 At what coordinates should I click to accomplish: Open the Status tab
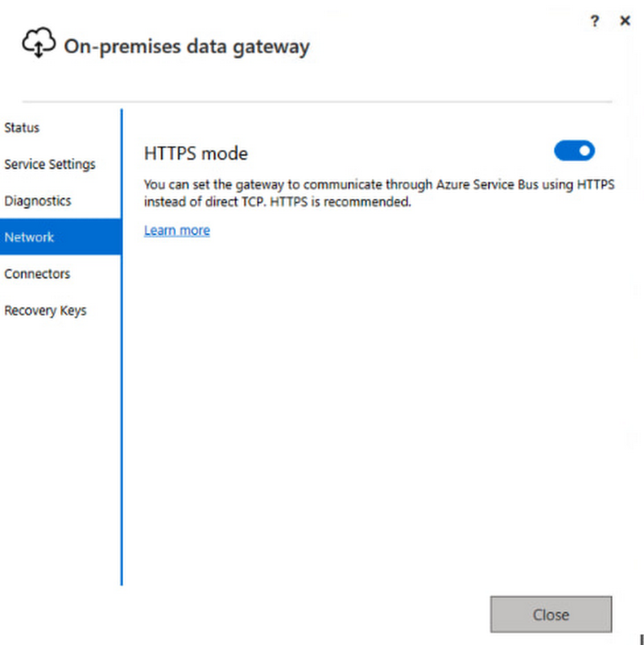[x=22, y=128]
